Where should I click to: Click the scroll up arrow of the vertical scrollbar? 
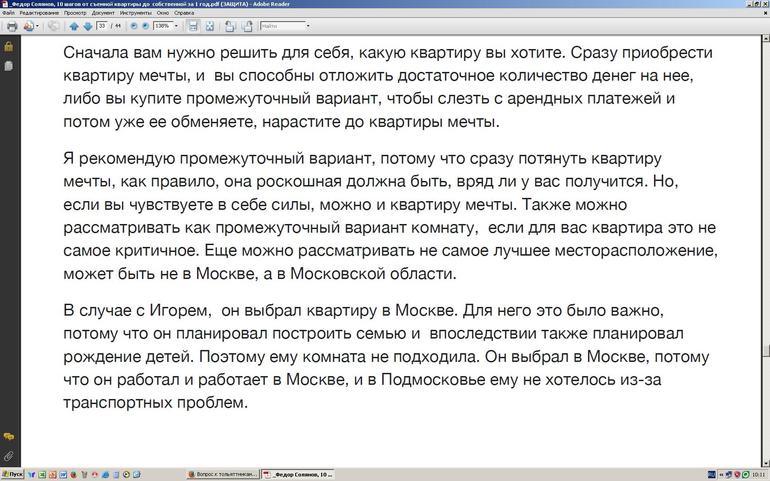(x=766, y=38)
